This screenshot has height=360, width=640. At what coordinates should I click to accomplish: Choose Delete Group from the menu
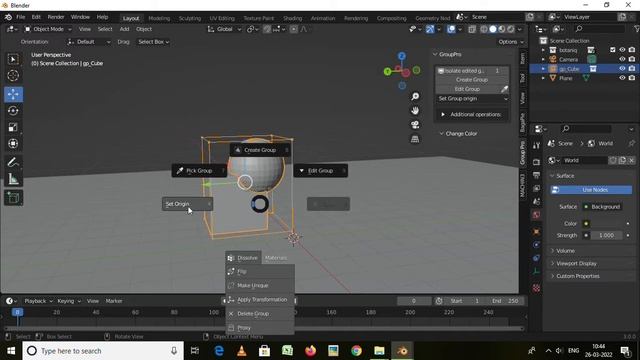[x=260, y=313]
